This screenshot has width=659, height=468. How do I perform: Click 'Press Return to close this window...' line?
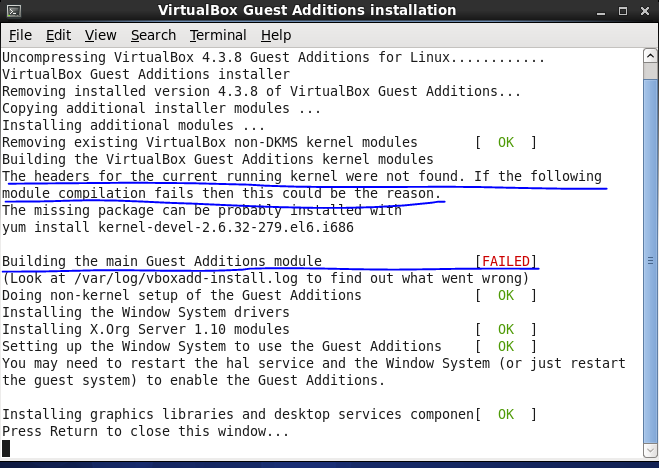pyautogui.click(x=146, y=431)
